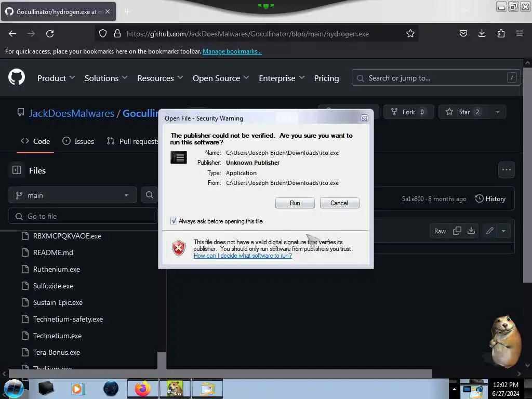The width and height of the screenshot is (532, 399).
Task: Click the Go to file field
Action: tap(83, 216)
